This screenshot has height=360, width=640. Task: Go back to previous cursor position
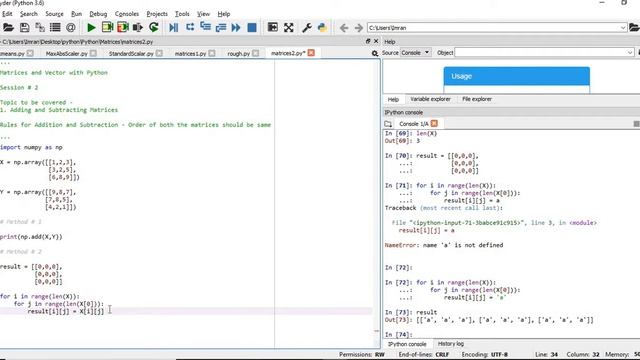pos(344,28)
